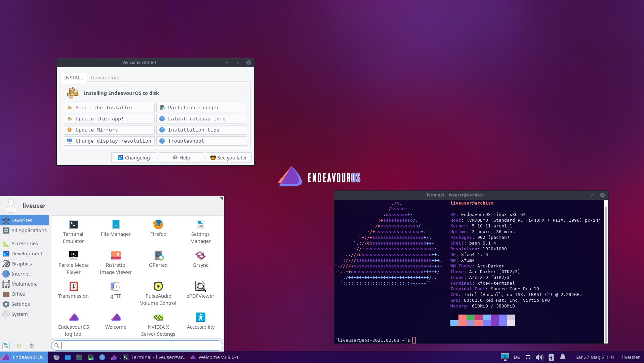644x363 pixels.
Task: Click the Troubleshoot button
Action: tap(202, 141)
